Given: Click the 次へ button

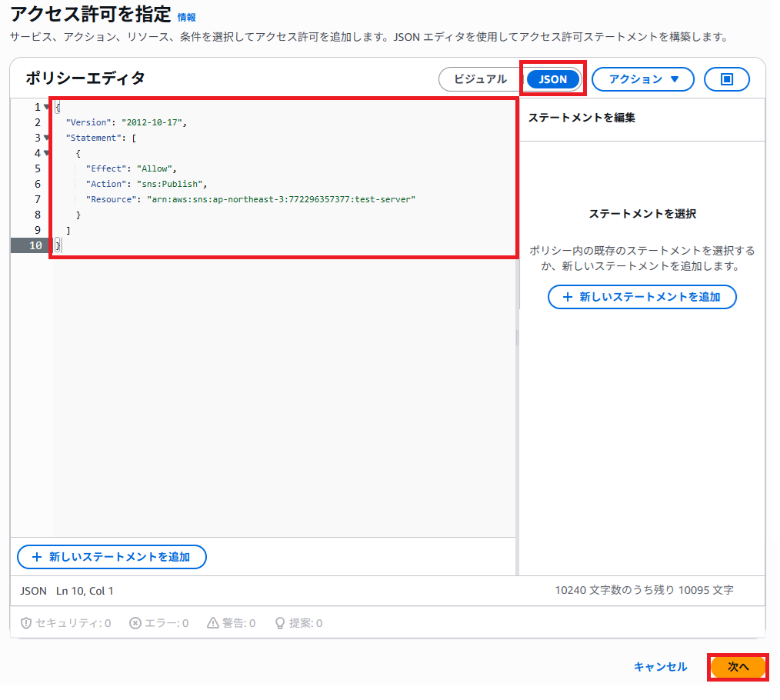Looking at the screenshot, I should pyautogui.click(x=737, y=667).
